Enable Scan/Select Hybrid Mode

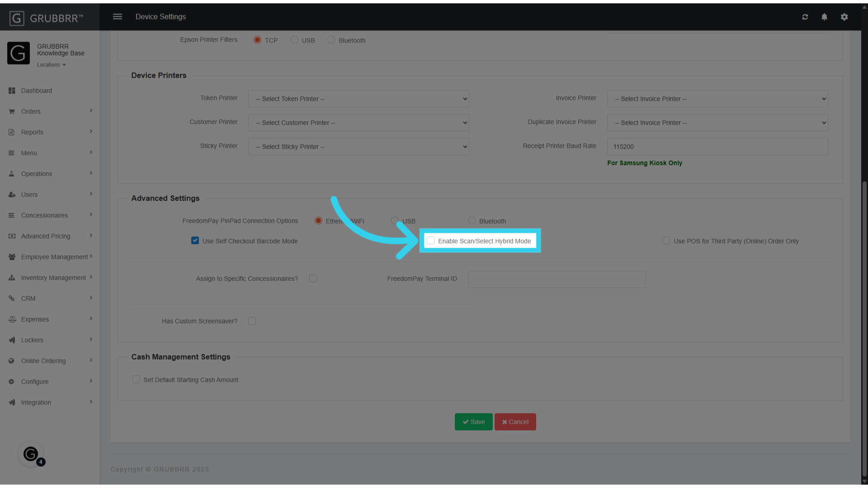point(430,240)
